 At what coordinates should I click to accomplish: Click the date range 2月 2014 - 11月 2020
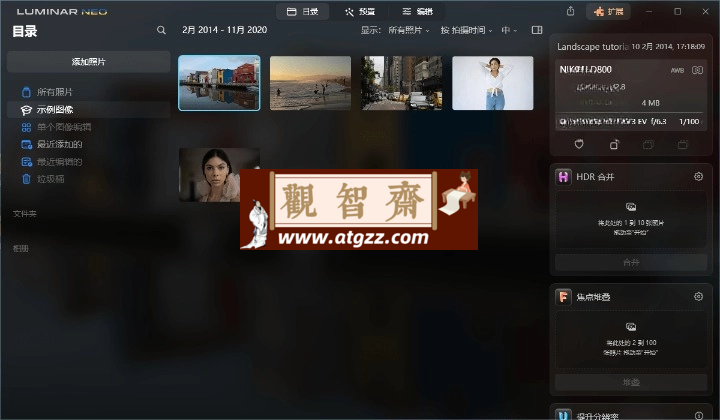click(x=225, y=30)
